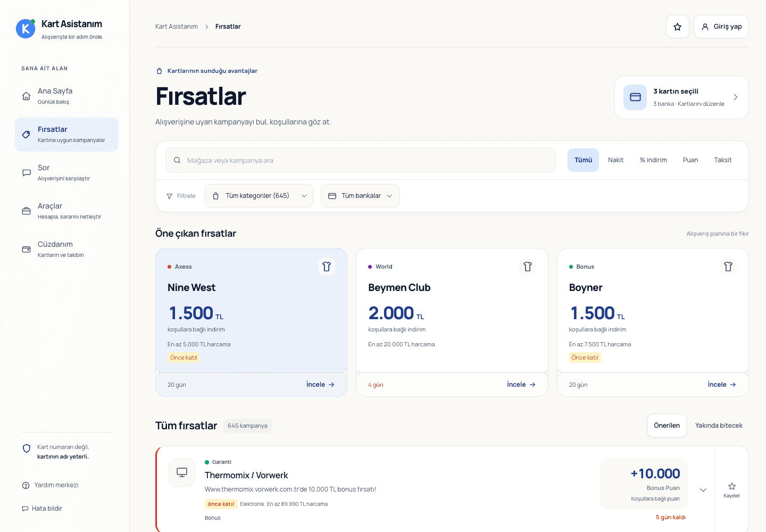The height and width of the screenshot is (532, 766).
Task: Click İncele on Beymen Club card
Action: [521, 385]
